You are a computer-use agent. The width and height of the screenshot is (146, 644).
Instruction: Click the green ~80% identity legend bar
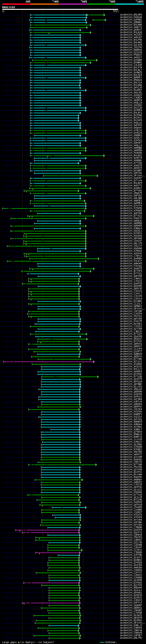[101, 4]
